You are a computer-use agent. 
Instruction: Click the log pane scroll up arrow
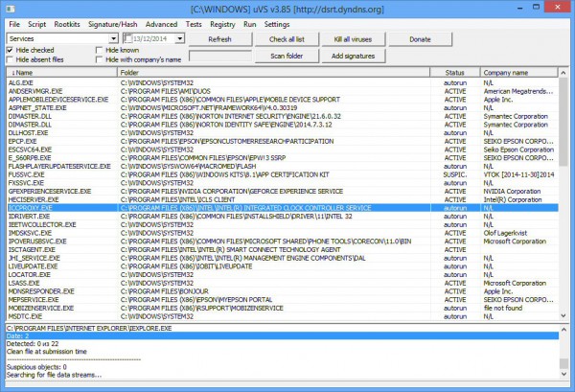point(563,329)
